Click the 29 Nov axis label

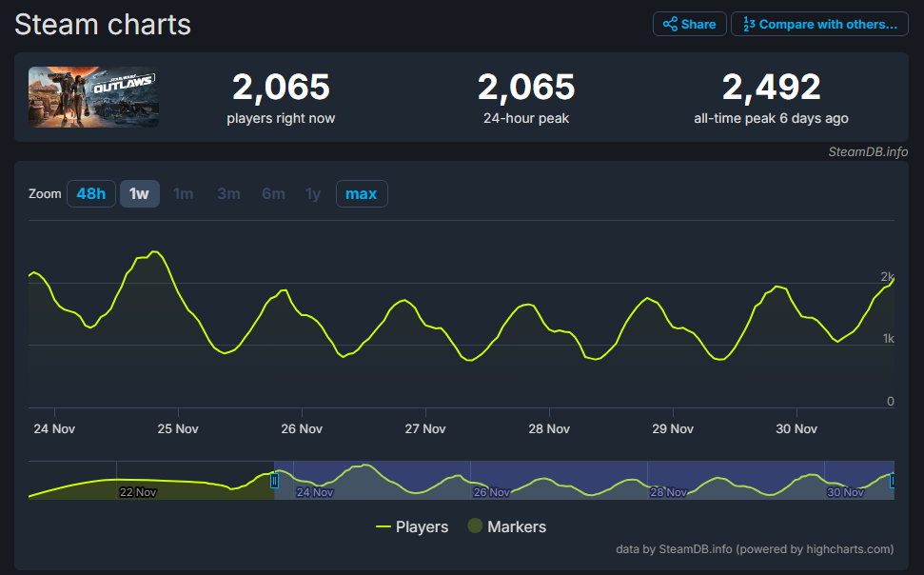point(673,428)
